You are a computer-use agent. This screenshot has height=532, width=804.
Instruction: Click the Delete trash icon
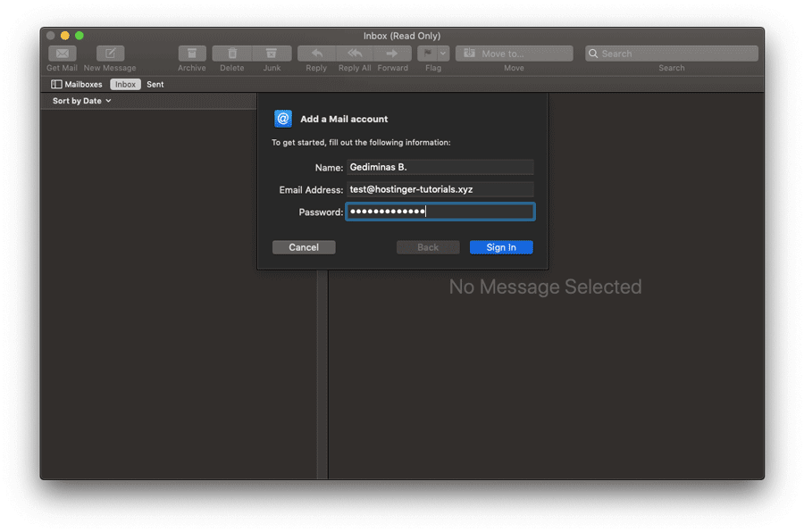tap(231, 54)
